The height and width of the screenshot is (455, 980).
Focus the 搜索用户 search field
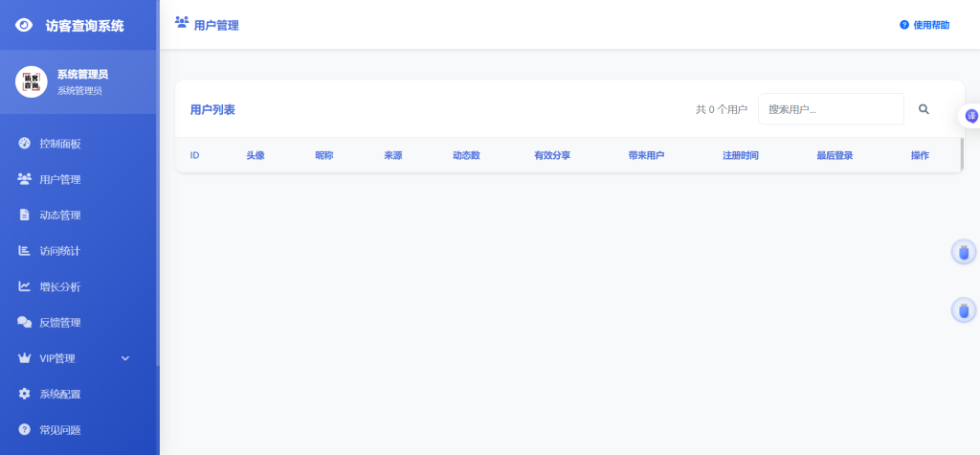(x=831, y=109)
